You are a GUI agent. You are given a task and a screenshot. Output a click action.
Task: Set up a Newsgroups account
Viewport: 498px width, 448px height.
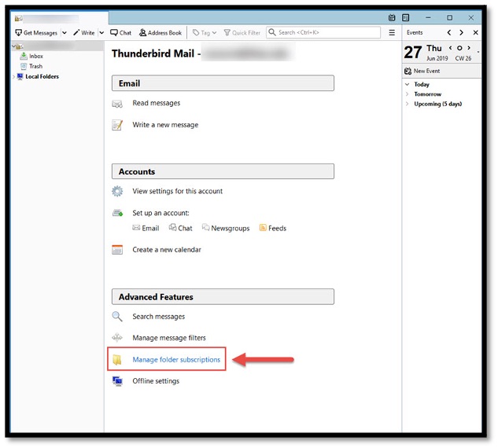coord(226,228)
